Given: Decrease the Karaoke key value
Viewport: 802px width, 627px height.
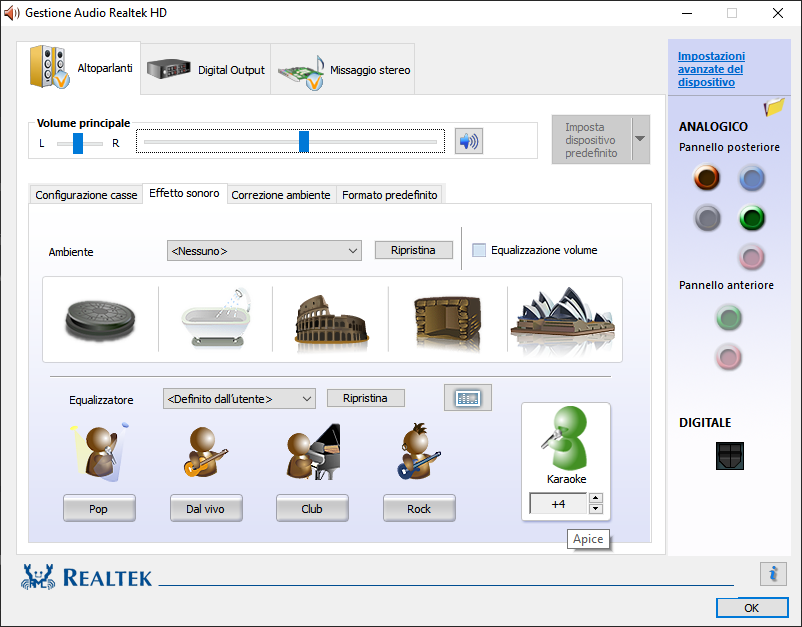Looking at the screenshot, I should click(x=595, y=509).
